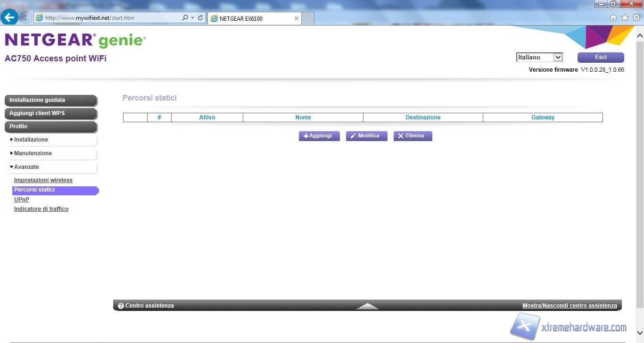Open the Italiano language dropdown
The height and width of the screenshot is (343, 644).
[539, 58]
